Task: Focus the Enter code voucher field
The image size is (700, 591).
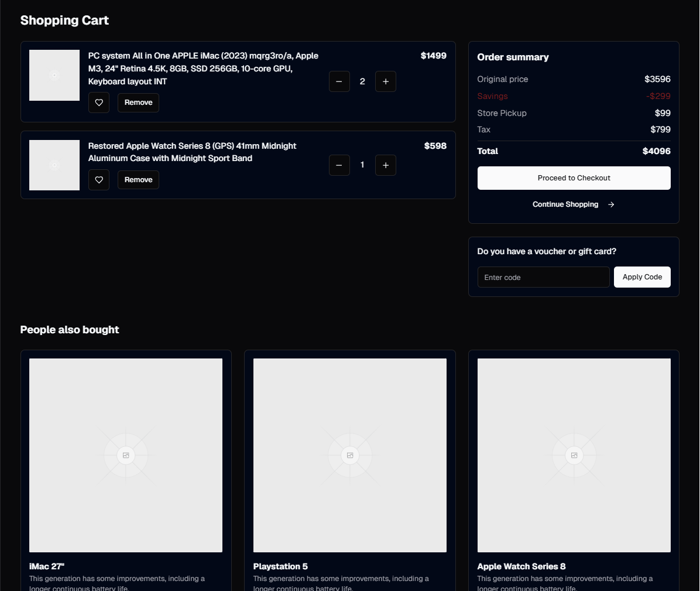Action: (x=543, y=277)
